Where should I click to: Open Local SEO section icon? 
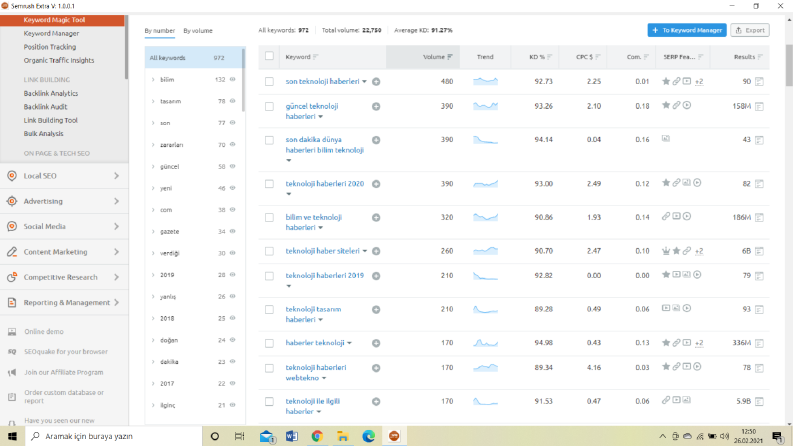12,175
